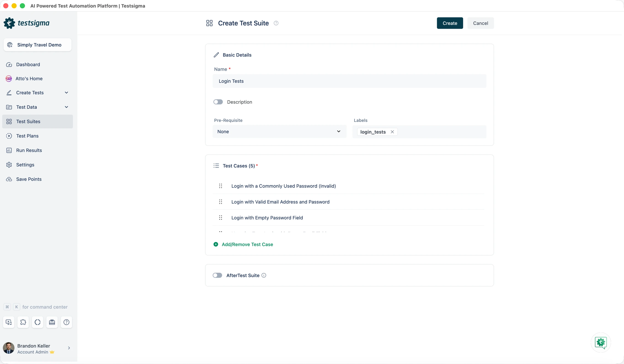Open Run Results from the sidebar
This screenshot has height=364, width=624.
click(29, 150)
